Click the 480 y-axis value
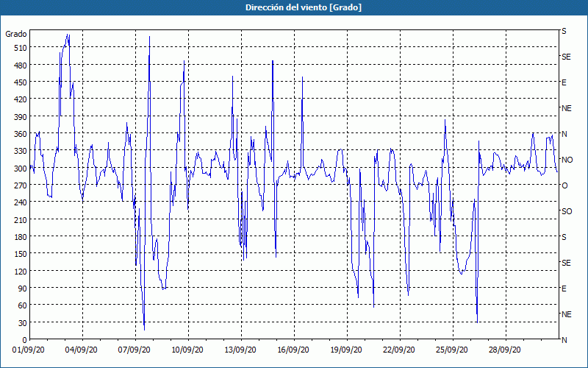The image size is (588, 368). pyautogui.click(x=21, y=66)
